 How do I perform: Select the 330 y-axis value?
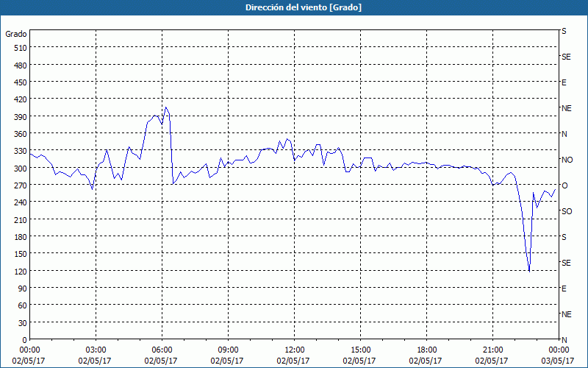tap(21, 151)
